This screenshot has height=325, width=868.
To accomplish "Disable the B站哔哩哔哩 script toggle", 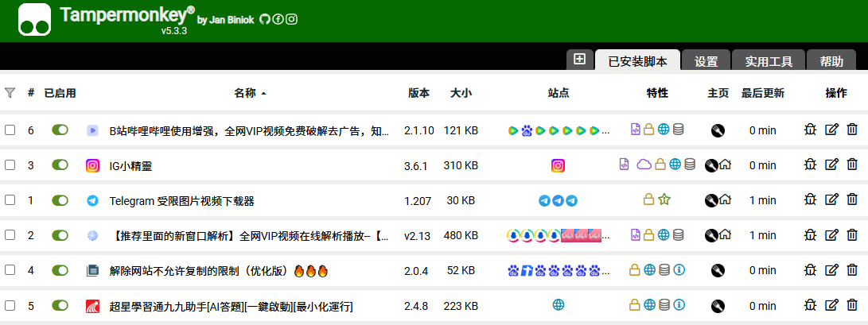I will click(60, 130).
